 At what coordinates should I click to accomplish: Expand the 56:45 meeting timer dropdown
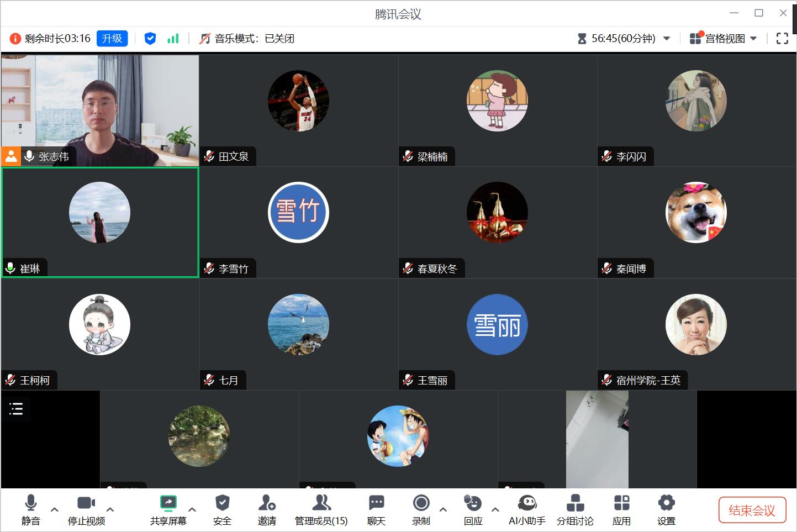pyautogui.click(x=667, y=38)
